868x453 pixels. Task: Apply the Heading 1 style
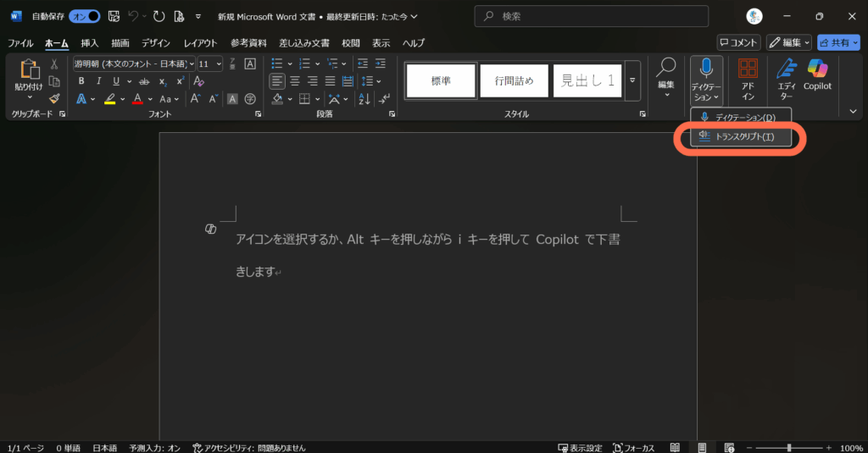tap(587, 80)
